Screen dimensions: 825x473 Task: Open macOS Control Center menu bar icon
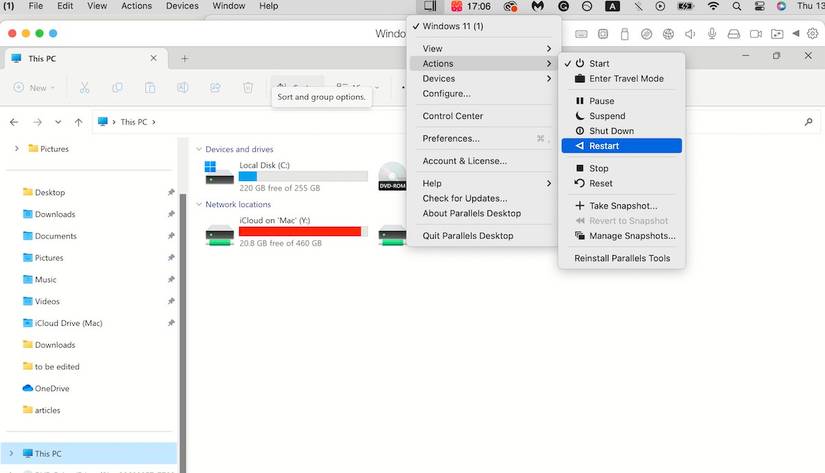(x=759, y=6)
